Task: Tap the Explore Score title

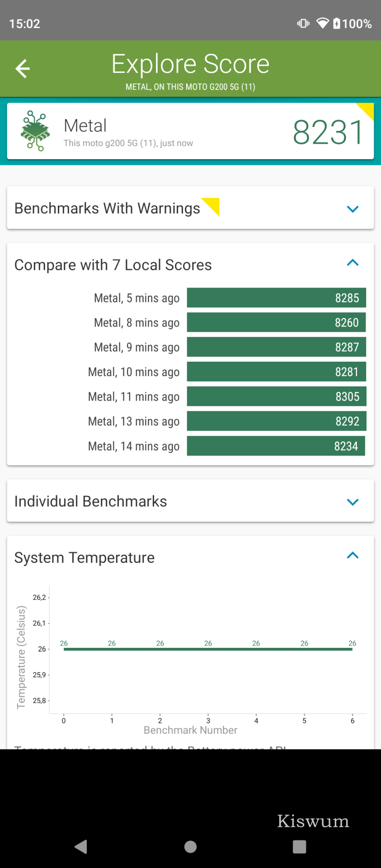Action: point(190,64)
